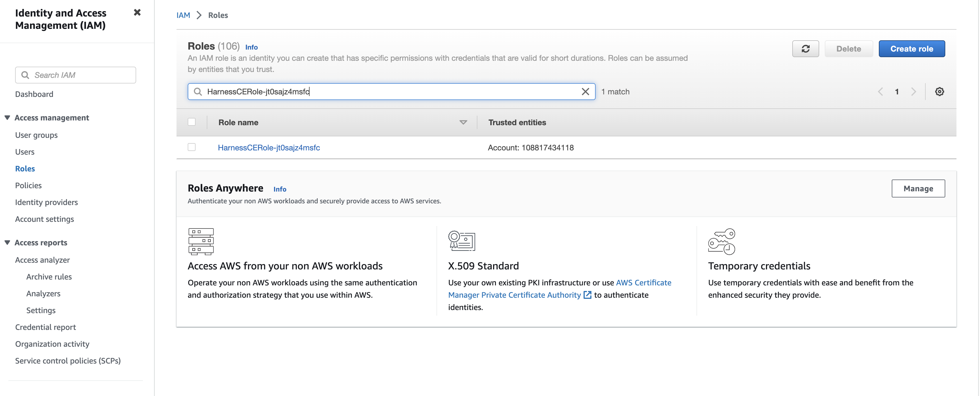This screenshot has width=980, height=396.
Task: Go to previous page of roles
Action: (x=880, y=92)
